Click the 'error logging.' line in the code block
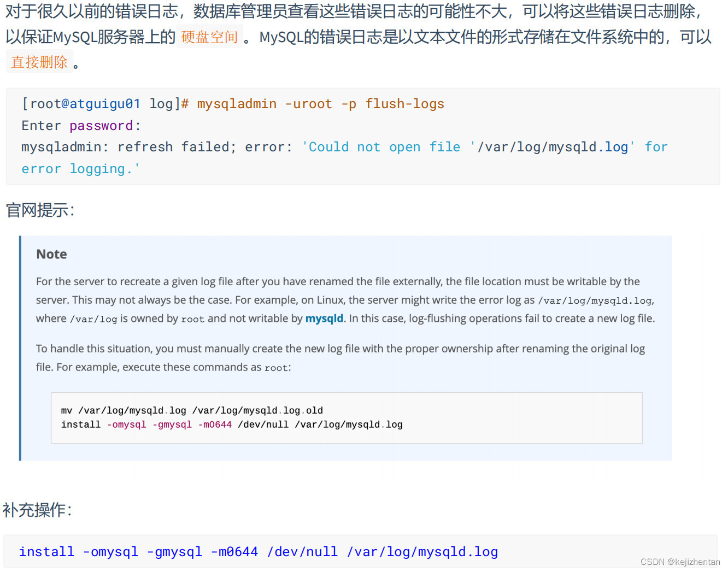The width and height of the screenshot is (728, 572). pos(80,169)
